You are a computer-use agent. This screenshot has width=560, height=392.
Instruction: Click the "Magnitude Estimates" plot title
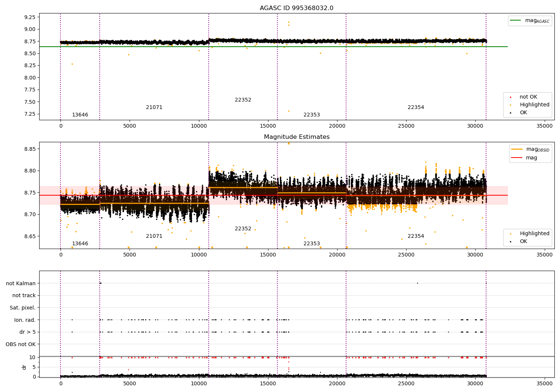click(297, 137)
